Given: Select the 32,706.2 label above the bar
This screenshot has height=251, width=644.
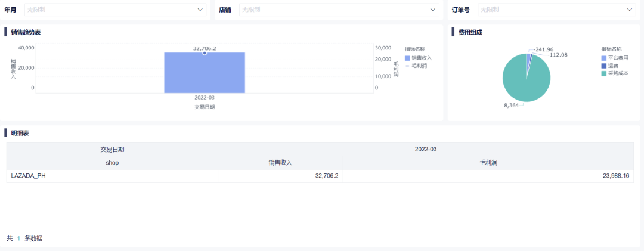Looking at the screenshot, I should pyautogui.click(x=205, y=48).
